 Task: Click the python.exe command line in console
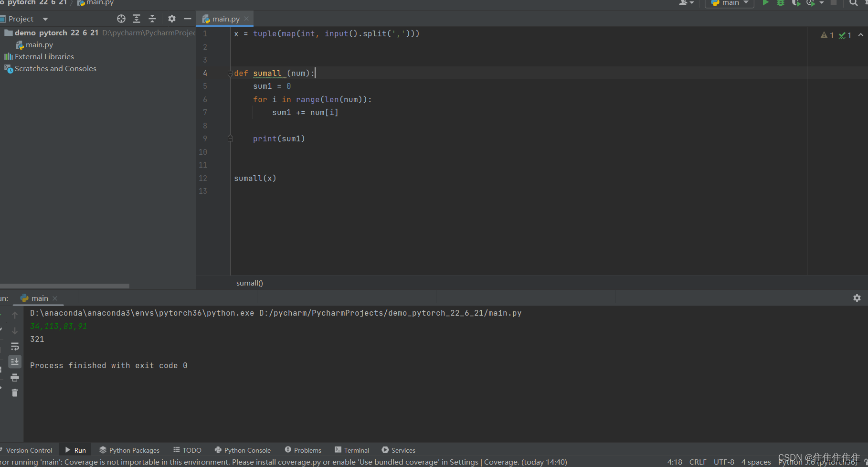point(275,313)
